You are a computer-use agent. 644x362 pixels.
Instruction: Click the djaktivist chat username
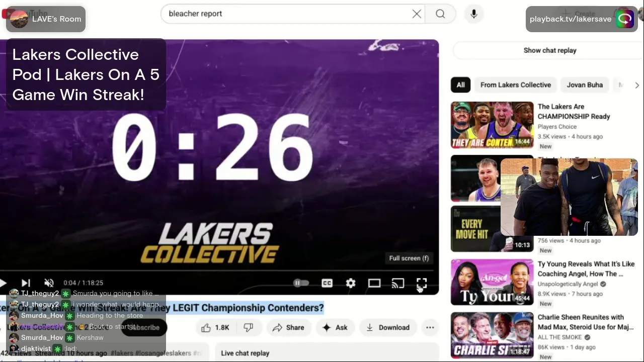tap(36, 349)
